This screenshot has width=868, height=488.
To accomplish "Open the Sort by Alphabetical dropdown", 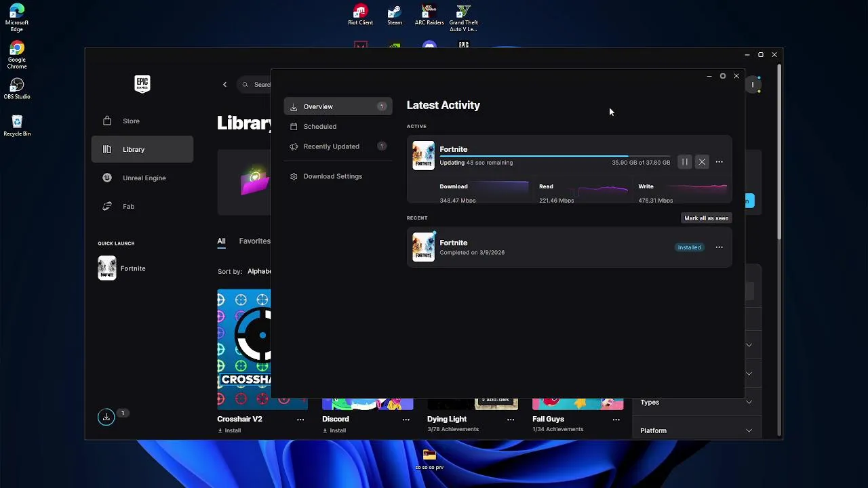I will point(260,271).
